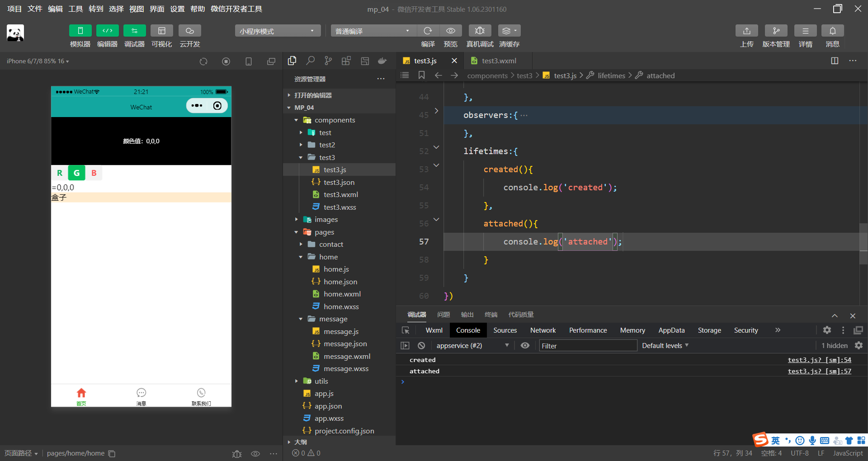Click the real device debugging bug icon
Image resolution: width=868 pixels, height=461 pixels.
[480, 31]
